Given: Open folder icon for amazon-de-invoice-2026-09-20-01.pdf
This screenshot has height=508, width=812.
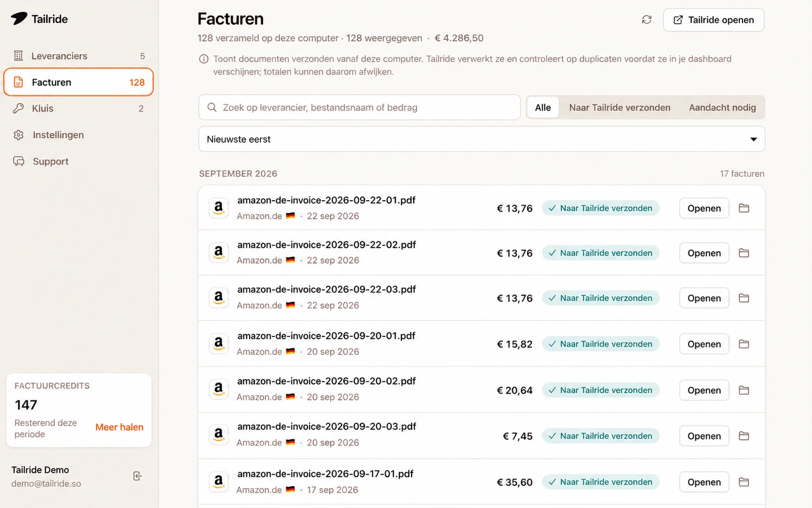Looking at the screenshot, I should pyautogui.click(x=744, y=344).
